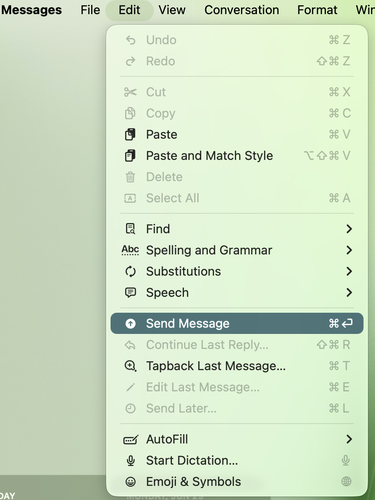The image size is (375, 500).
Task: Click the Tapback magnifier icon
Action: tap(130, 366)
